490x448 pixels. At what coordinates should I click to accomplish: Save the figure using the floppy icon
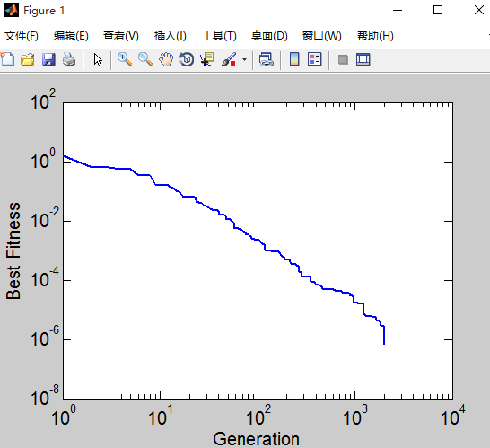pyautogui.click(x=48, y=59)
